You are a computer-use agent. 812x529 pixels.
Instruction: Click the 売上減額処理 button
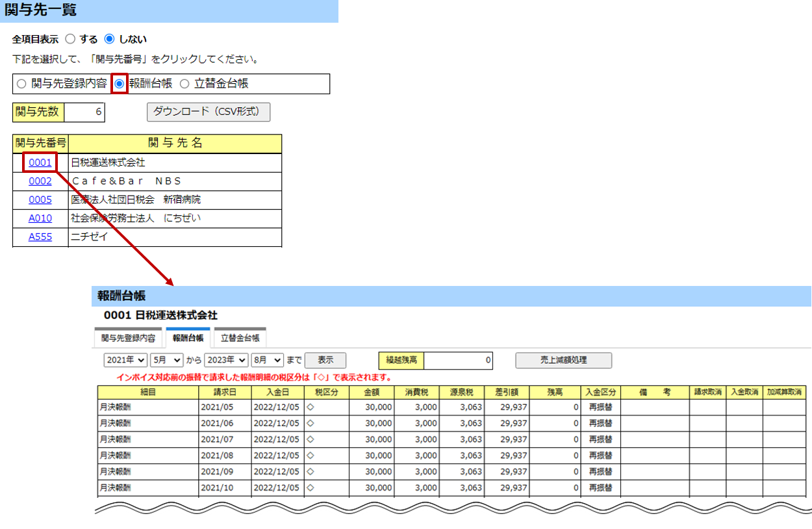coord(563,360)
